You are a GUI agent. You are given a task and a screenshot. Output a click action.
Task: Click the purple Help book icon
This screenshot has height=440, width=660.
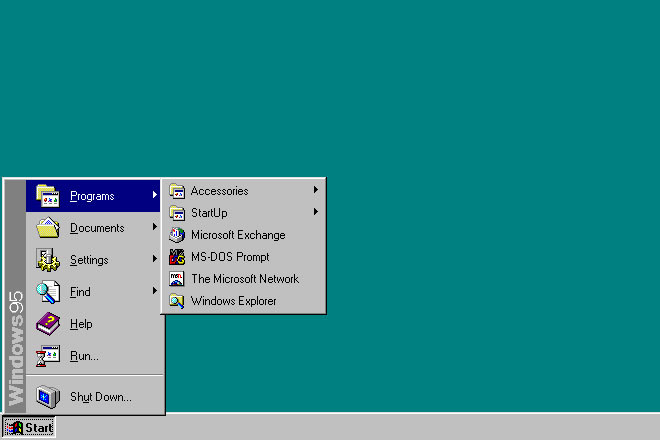48,324
